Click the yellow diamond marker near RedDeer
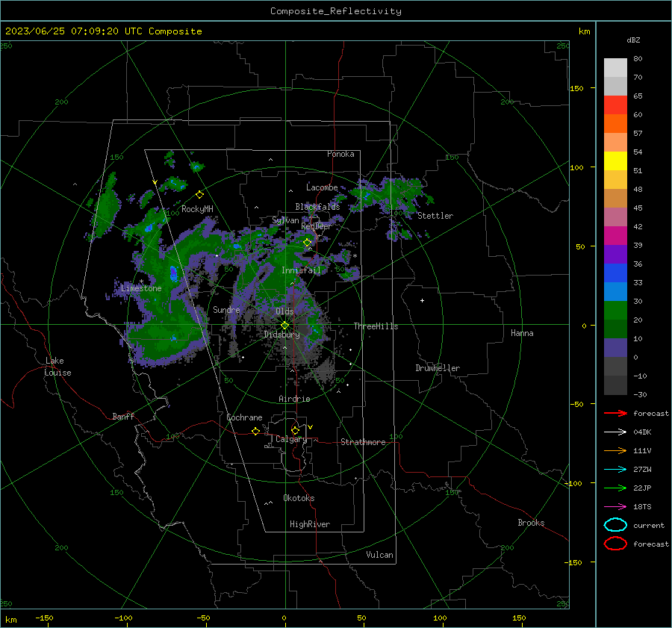The width and height of the screenshot is (672, 628). click(308, 243)
